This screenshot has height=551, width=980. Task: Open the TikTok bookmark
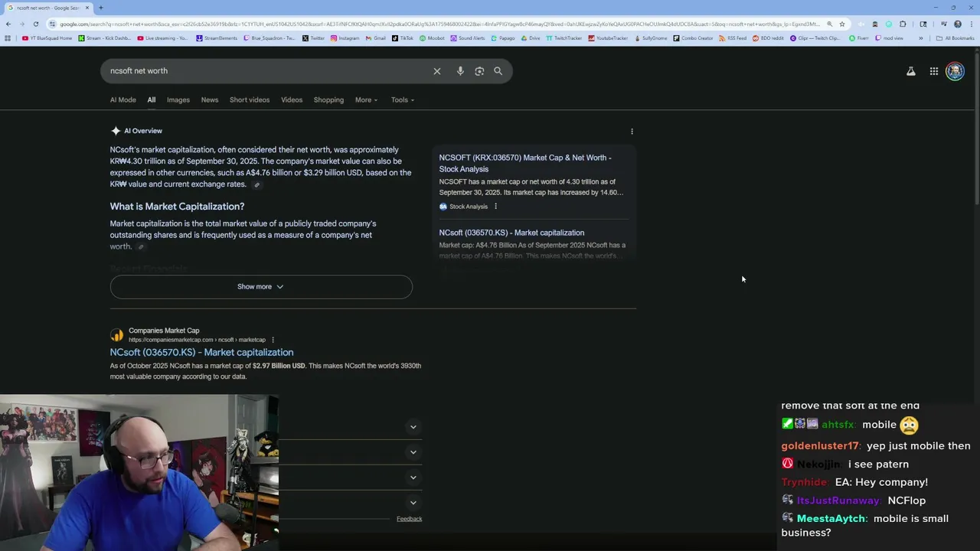404,38
